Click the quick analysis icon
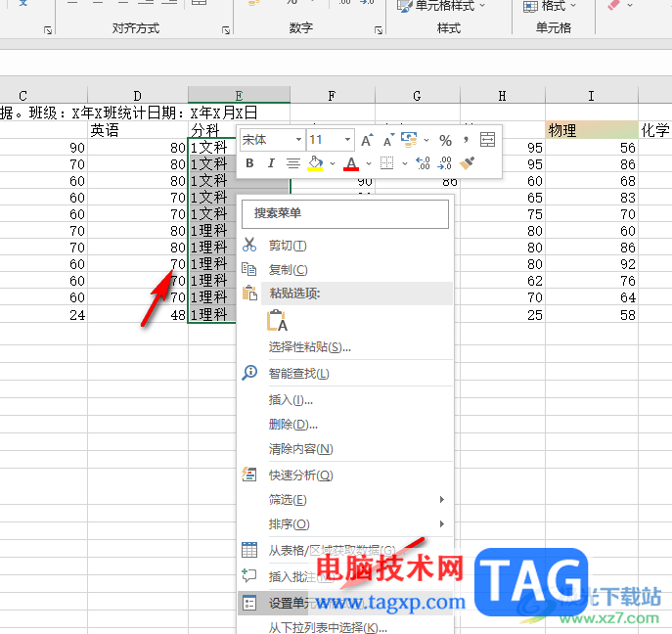672x634 pixels. click(249, 475)
